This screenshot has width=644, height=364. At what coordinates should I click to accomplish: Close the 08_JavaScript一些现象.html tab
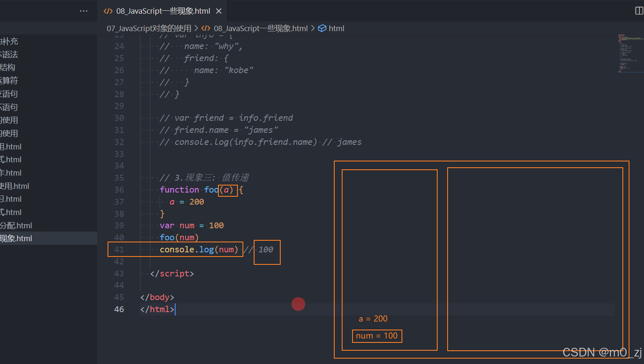click(x=219, y=11)
